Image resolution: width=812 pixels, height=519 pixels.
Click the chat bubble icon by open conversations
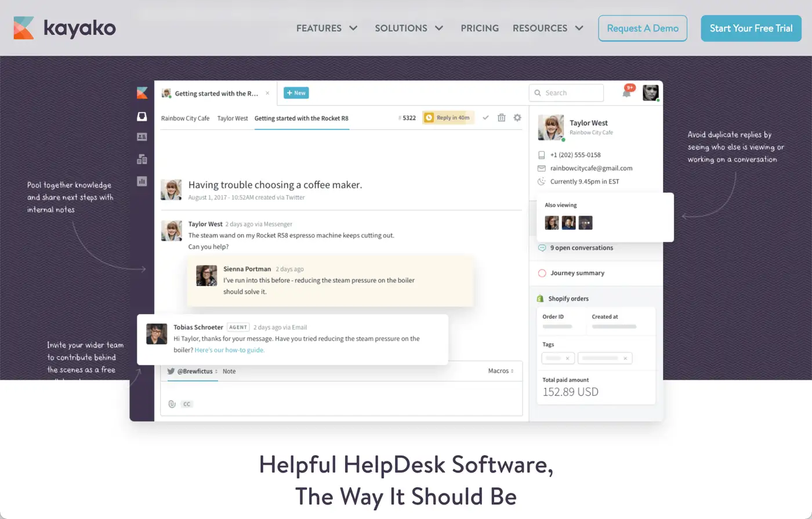542,248
